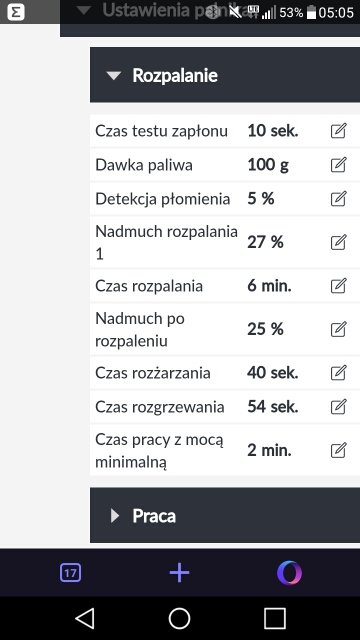Edit the Detekcja płomienia percentage

pos(338,199)
